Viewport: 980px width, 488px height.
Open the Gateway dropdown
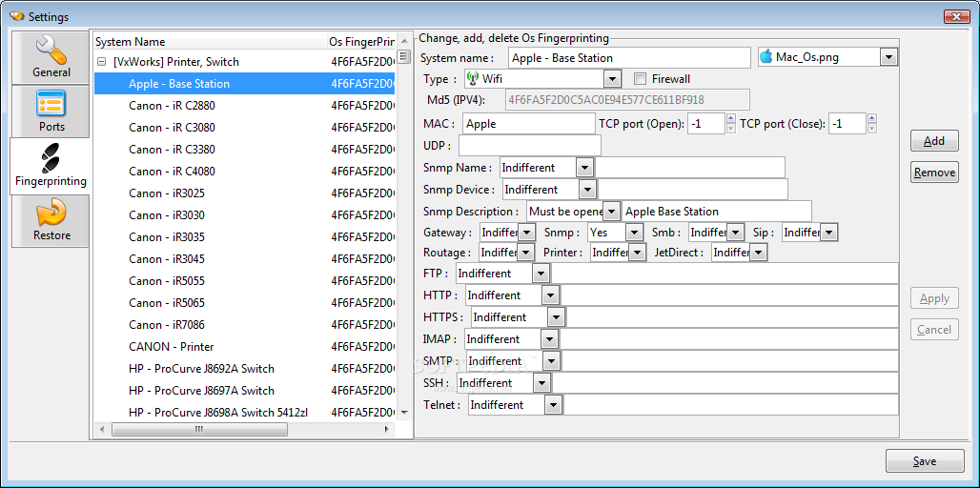527,233
